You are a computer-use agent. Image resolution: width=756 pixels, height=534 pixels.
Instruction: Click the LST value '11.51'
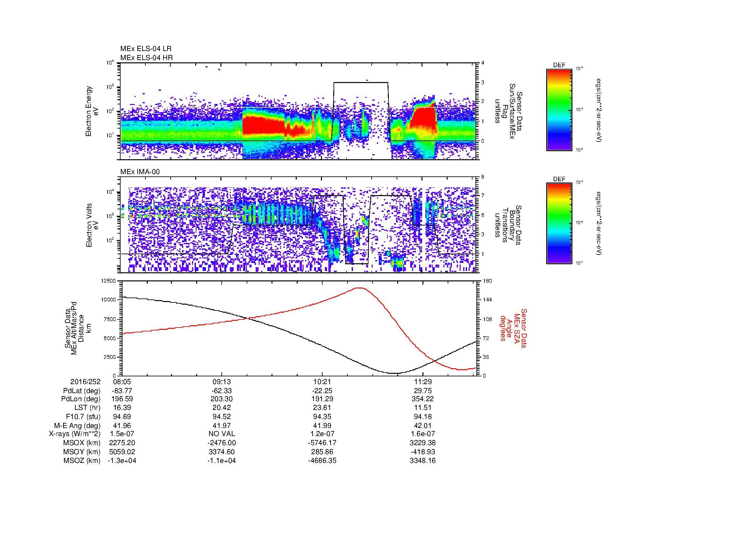pyautogui.click(x=422, y=408)
